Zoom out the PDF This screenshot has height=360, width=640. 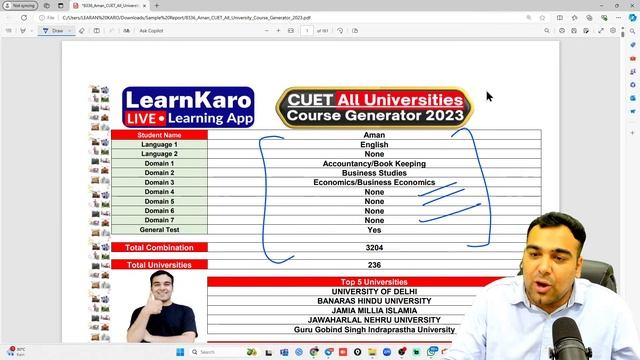pos(267,31)
